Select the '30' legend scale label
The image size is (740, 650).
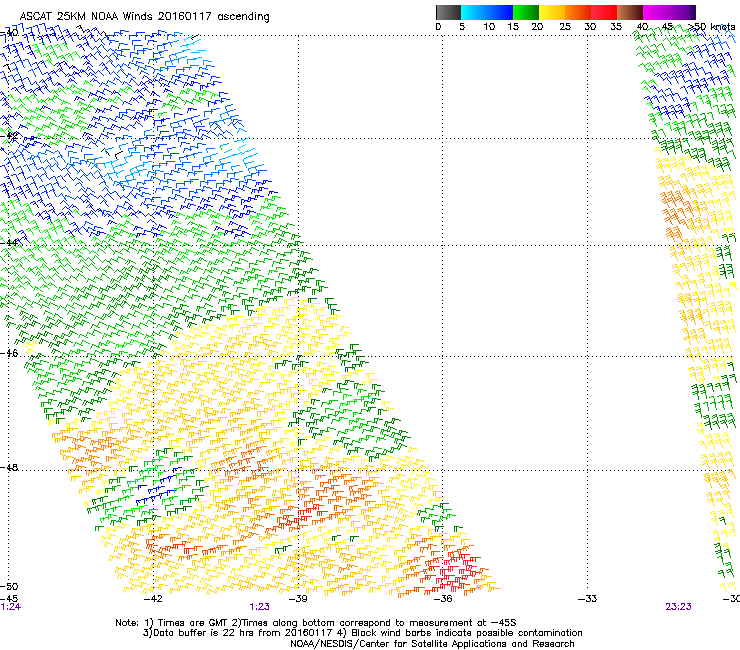pos(590,27)
